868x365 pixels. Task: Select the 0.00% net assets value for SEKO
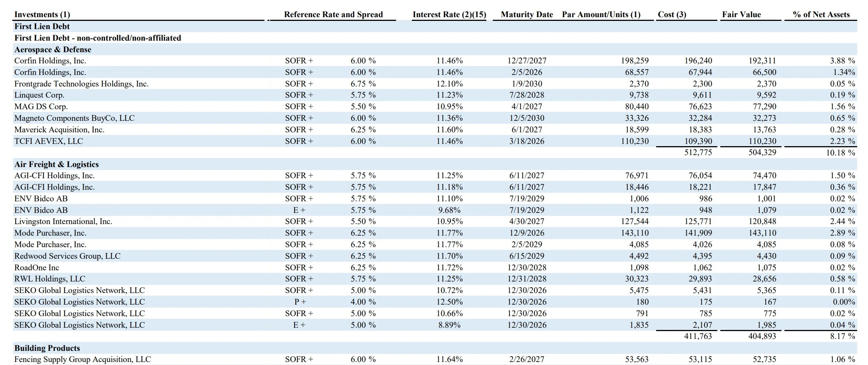[844, 302]
